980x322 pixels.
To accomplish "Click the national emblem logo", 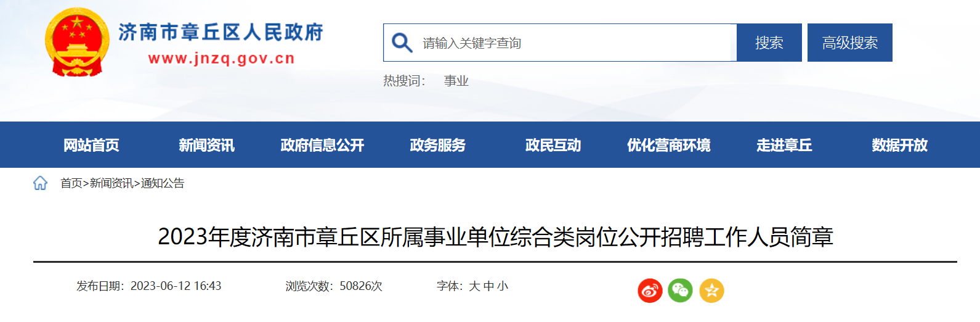I will pyautogui.click(x=78, y=43).
